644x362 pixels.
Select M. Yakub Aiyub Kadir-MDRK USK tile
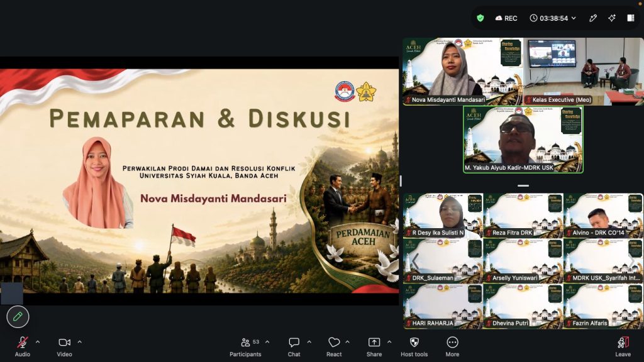(523, 139)
